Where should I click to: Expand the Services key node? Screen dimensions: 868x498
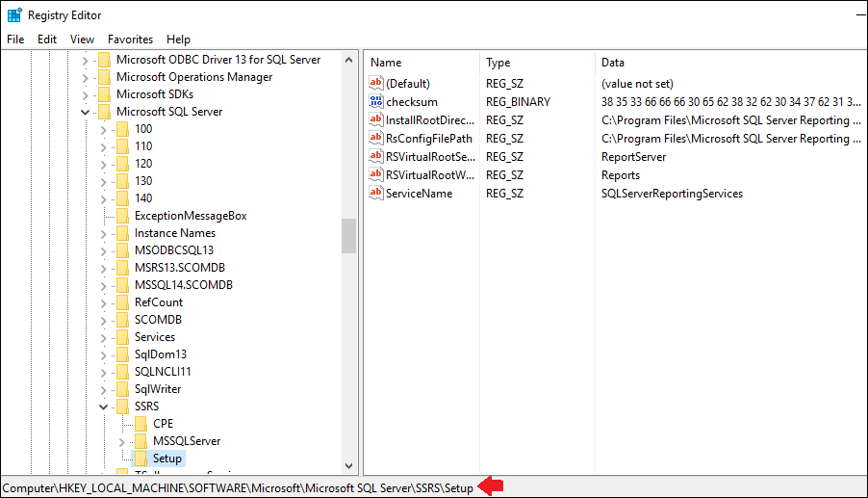(104, 338)
